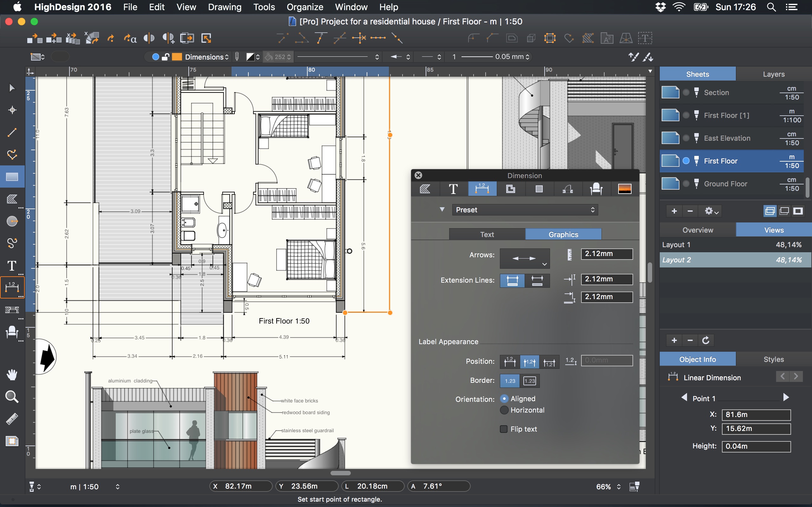Toggle Aligned orientation radio button

[505, 398]
